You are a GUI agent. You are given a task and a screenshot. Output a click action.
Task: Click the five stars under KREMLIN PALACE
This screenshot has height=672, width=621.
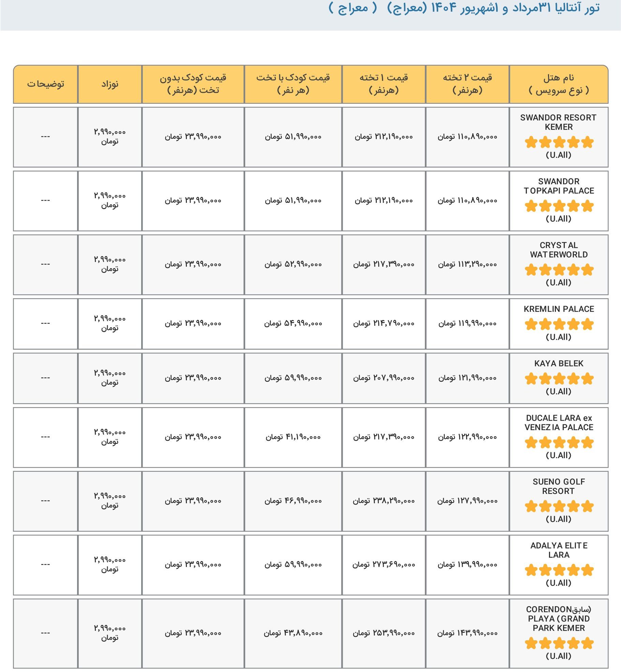tap(559, 324)
